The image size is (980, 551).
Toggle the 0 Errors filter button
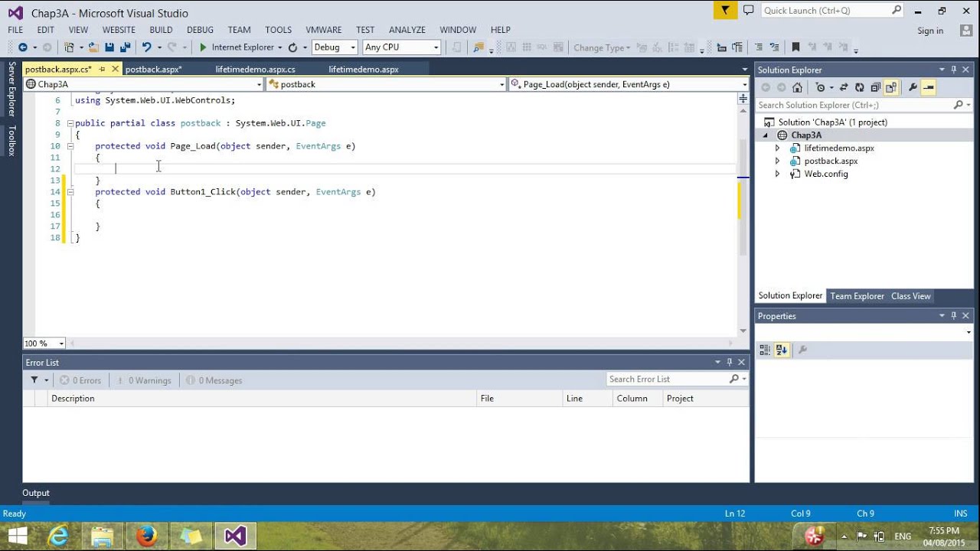click(80, 380)
